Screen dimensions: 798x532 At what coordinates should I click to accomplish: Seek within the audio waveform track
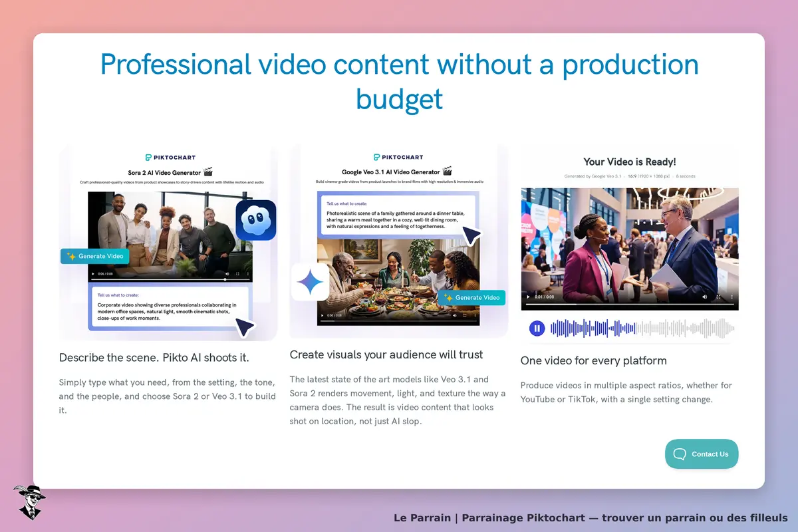tap(642, 328)
